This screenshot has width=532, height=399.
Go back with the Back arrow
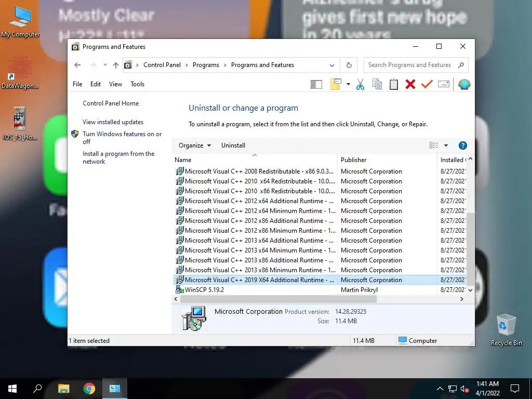77,65
